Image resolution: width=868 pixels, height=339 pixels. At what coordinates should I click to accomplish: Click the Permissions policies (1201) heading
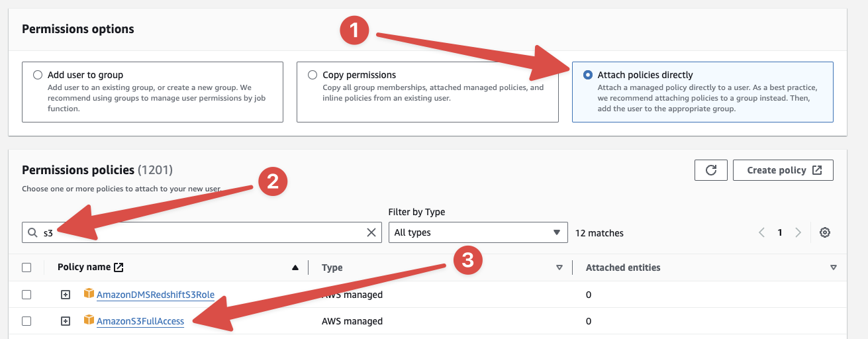[97, 170]
